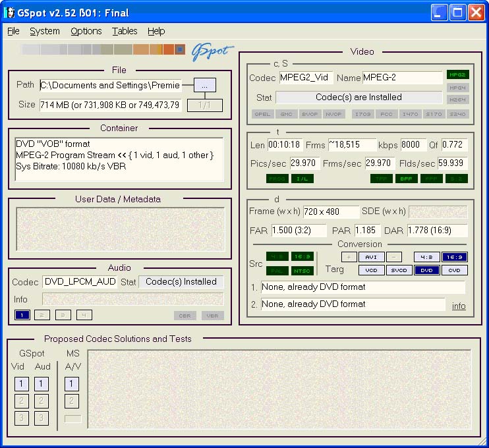Click the blue-centered progress bar end block
The height and width of the screenshot is (448, 489).
click(x=180, y=49)
